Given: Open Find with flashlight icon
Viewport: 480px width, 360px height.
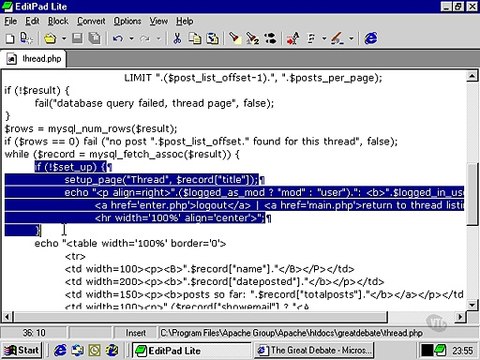Looking at the screenshot, I should point(235,39).
